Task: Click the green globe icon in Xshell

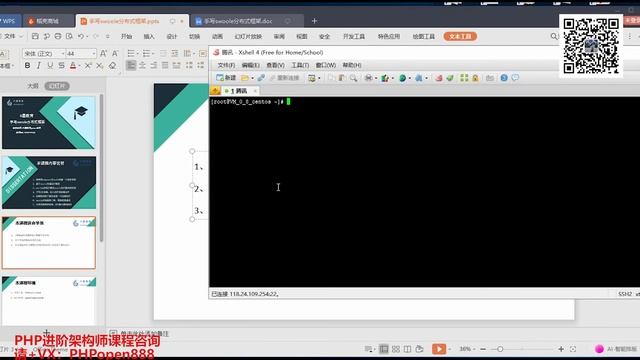Action: click(x=402, y=78)
